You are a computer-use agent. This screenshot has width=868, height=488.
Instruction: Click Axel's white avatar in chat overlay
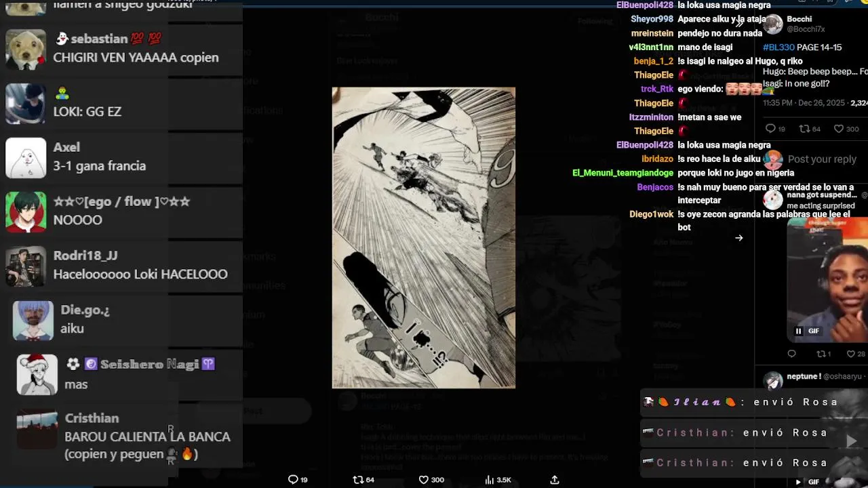26,158
